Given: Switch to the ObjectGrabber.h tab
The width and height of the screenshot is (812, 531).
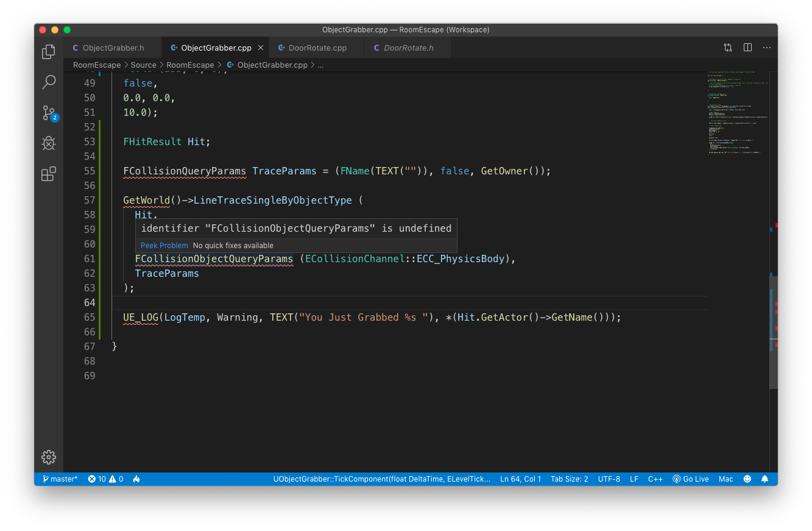Looking at the screenshot, I should point(113,47).
